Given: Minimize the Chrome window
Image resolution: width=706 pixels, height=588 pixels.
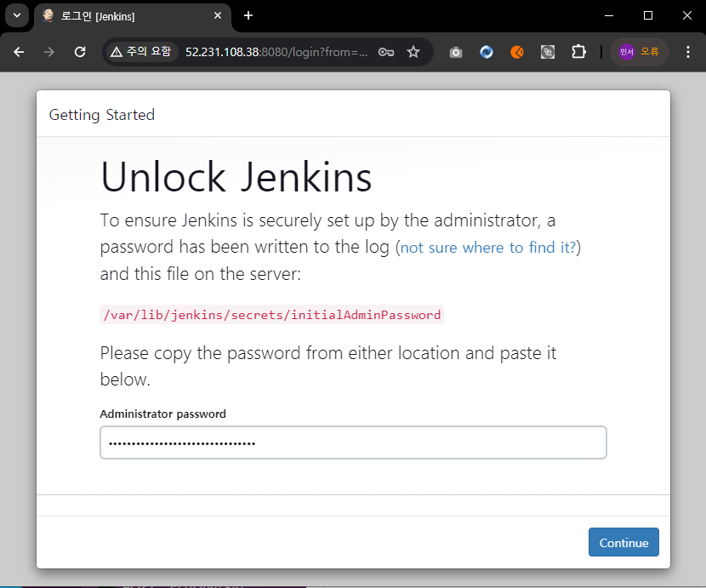Looking at the screenshot, I should coord(609,15).
